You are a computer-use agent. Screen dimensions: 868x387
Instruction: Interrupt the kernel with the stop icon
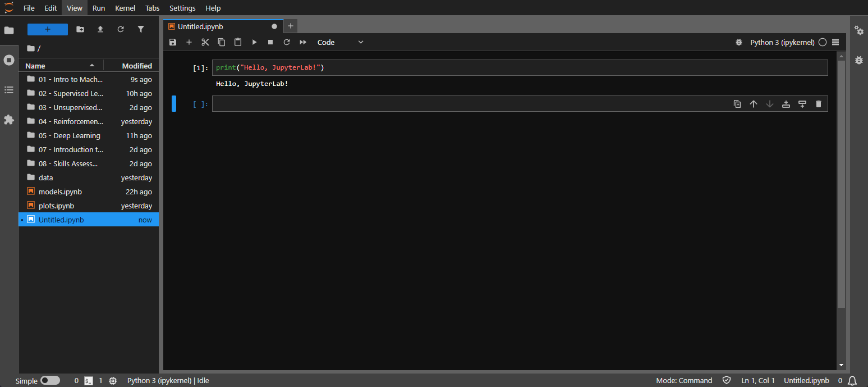(x=270, y=42)
